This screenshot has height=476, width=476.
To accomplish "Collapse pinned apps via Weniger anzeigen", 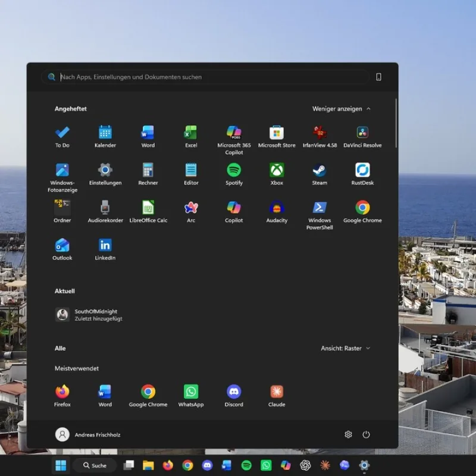I will (342, 109).
